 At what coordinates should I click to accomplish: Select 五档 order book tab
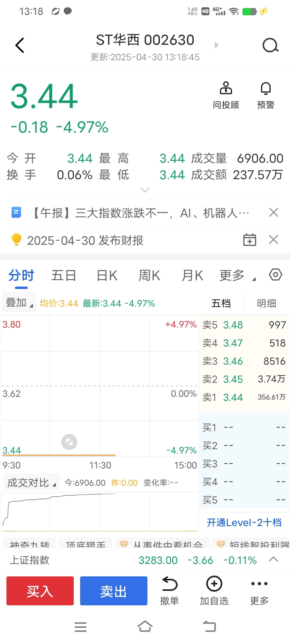coord(221,303)
